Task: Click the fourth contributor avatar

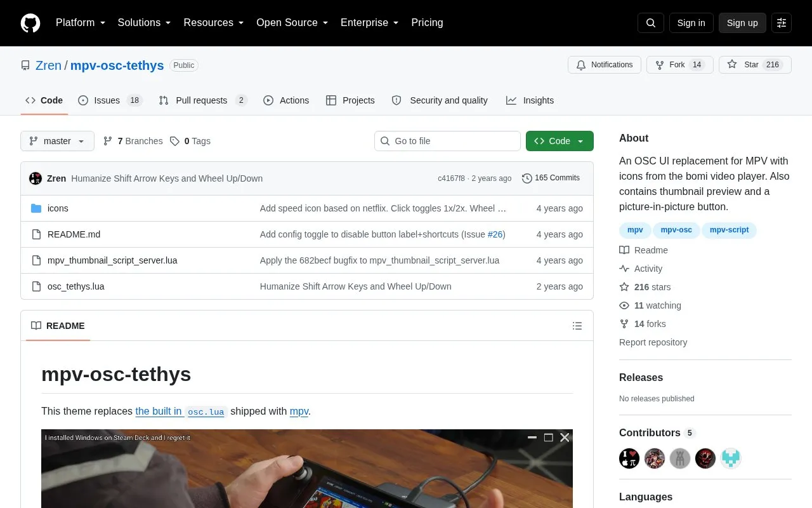Action: click(705, 458)
